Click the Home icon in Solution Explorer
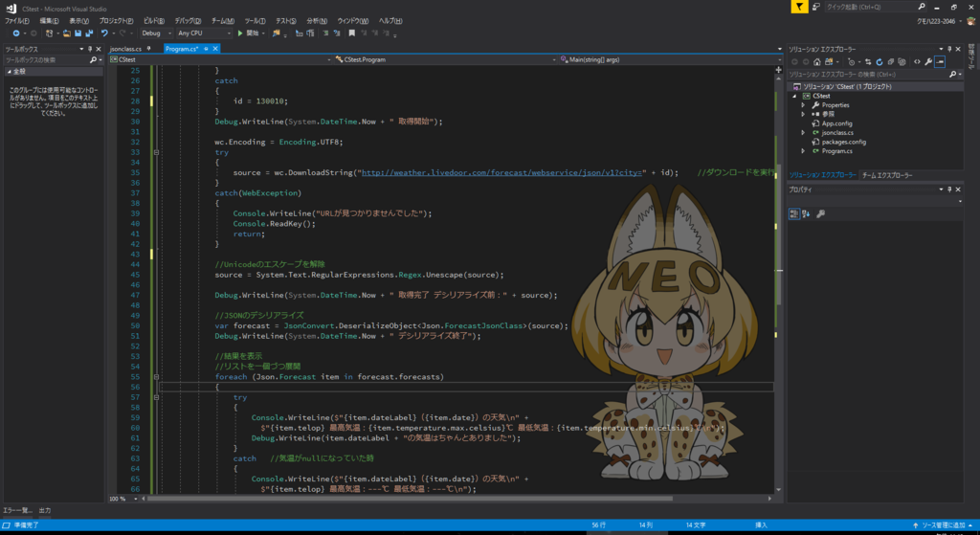 point(817,62)
